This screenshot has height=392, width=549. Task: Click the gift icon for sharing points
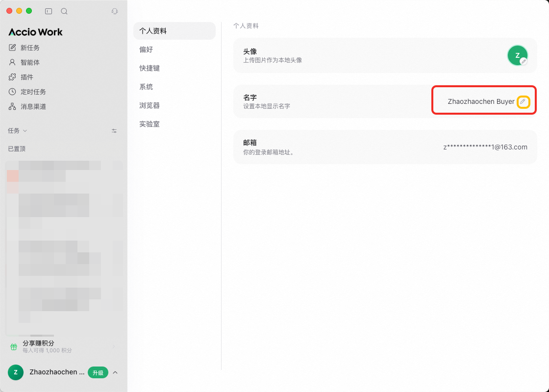tap(14, 346)
